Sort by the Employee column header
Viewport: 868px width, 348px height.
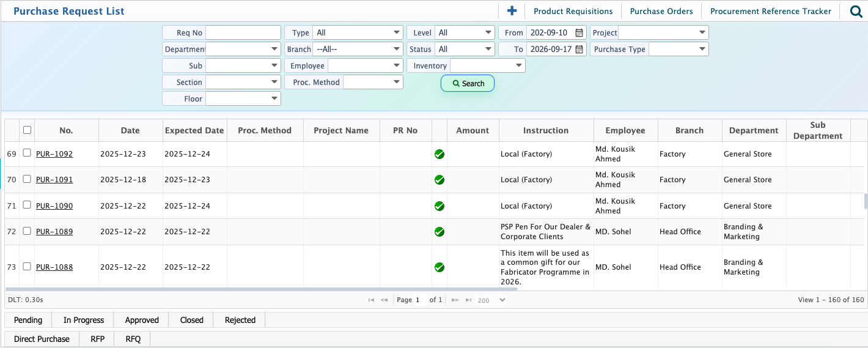pyautogui.click(x=625, y=130)
